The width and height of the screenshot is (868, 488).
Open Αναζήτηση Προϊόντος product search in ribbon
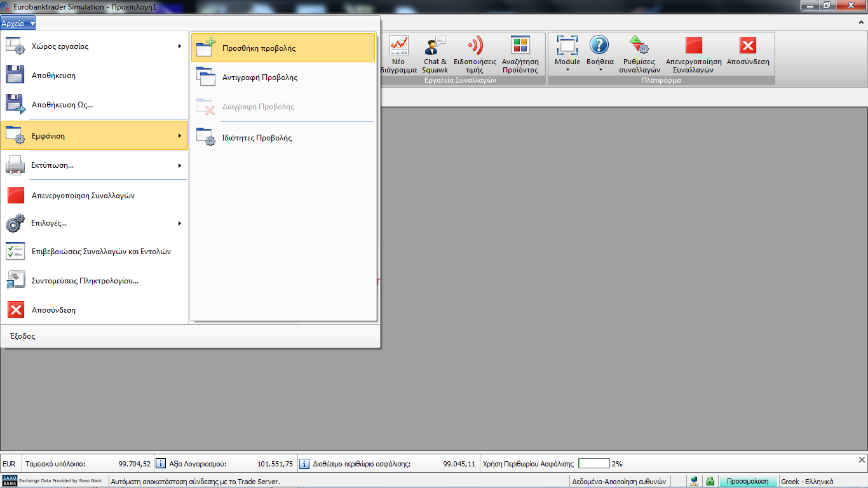(x=520, y=55)
